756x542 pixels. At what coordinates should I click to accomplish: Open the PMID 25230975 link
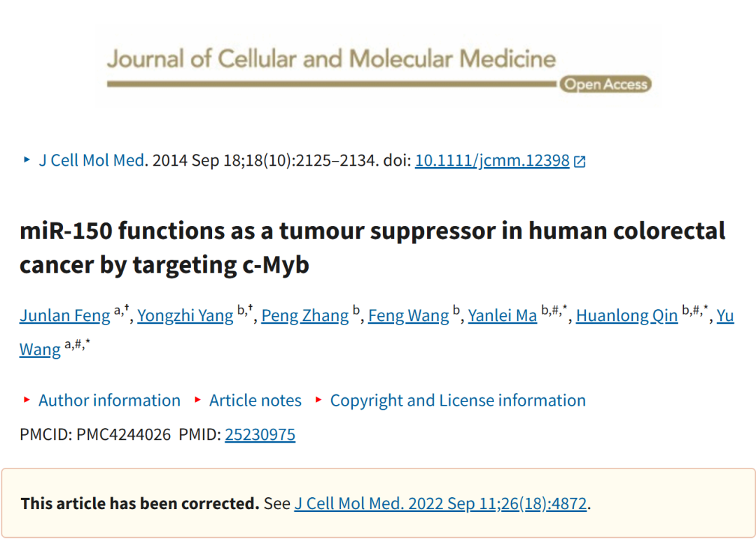(260, 434)
